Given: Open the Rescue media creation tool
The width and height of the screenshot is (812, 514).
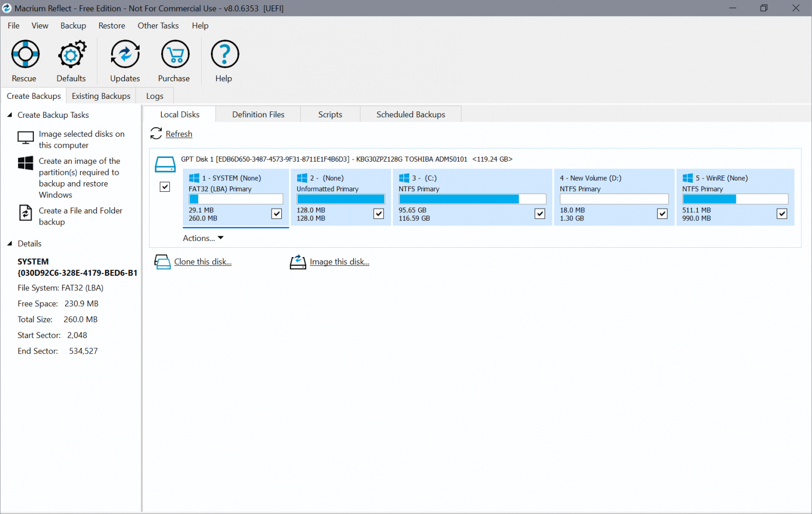Looking at the screenshot, I should (x=25, y=60).
